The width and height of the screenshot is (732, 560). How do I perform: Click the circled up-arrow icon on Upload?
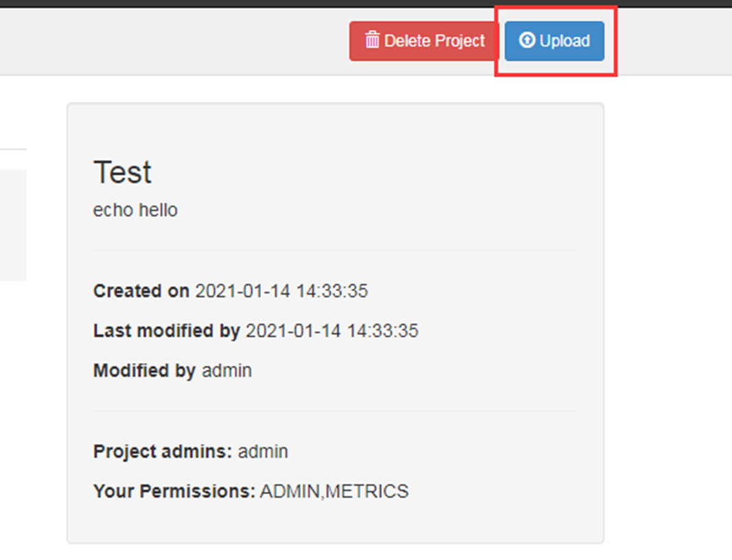(x=527, y=40)
